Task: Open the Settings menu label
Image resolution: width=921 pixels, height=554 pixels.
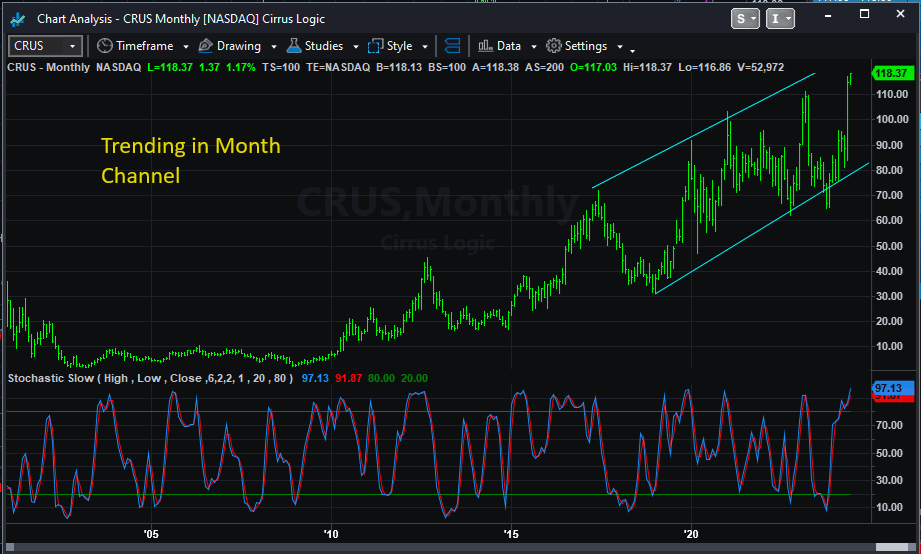Action: click(x=586, y=46)
